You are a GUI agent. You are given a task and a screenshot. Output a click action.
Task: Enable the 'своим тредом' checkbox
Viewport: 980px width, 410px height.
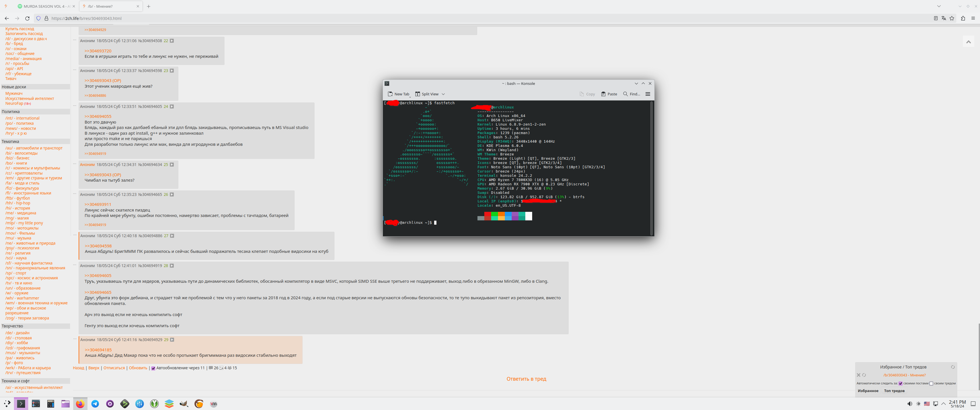(931, 383)
